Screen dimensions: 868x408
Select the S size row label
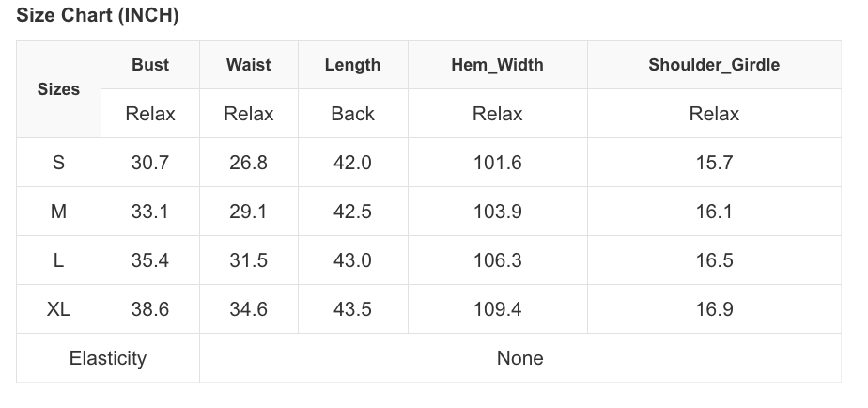[58, 163]
